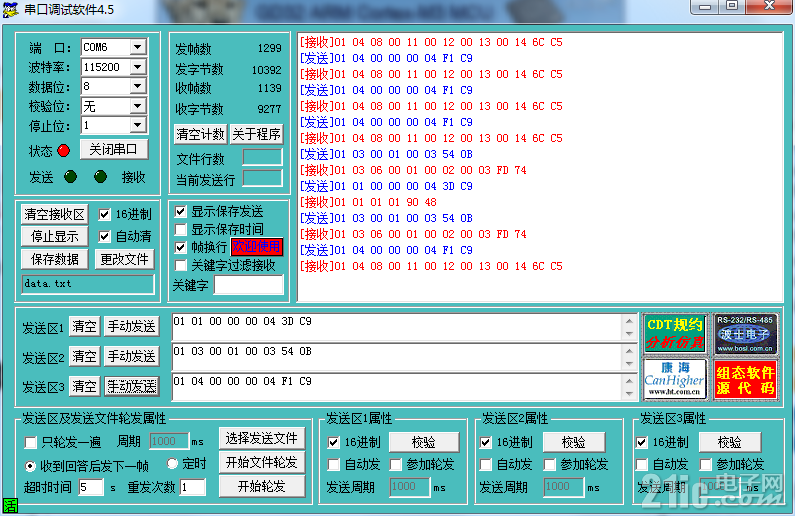The image size is (795, 516).
Task: Open the 组态软件源代码 red banner
Action: (x=745, y=379)
